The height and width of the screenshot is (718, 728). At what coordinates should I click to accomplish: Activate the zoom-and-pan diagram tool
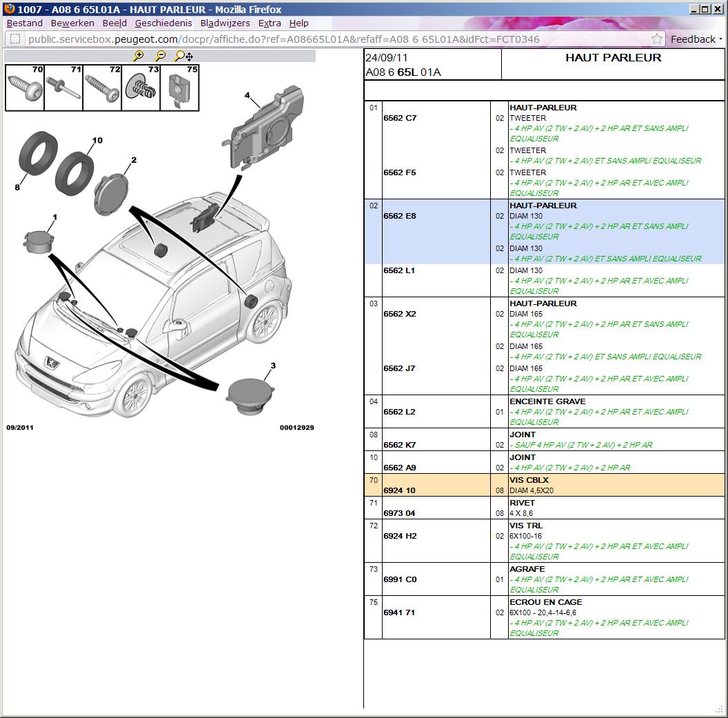[x=183, y=56]
